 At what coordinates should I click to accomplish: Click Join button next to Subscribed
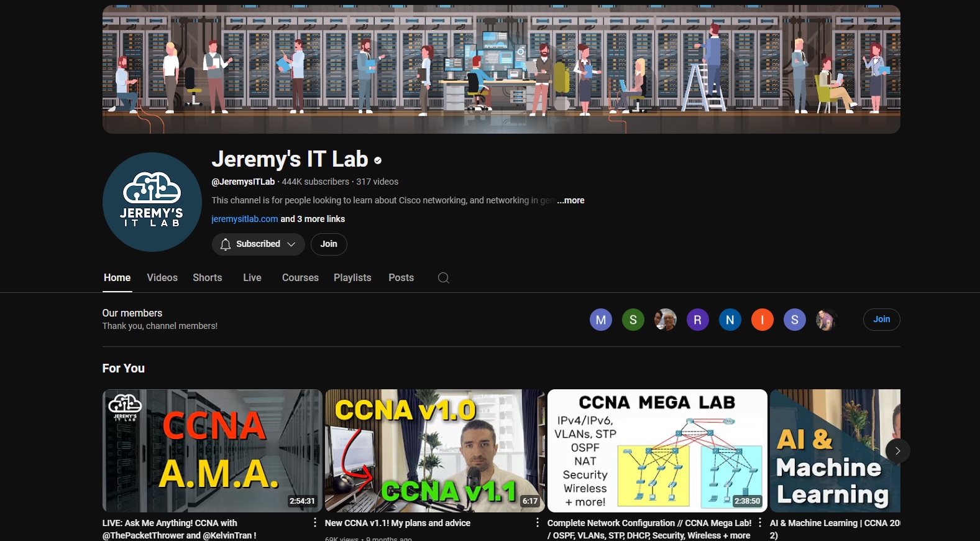point(329,244)
